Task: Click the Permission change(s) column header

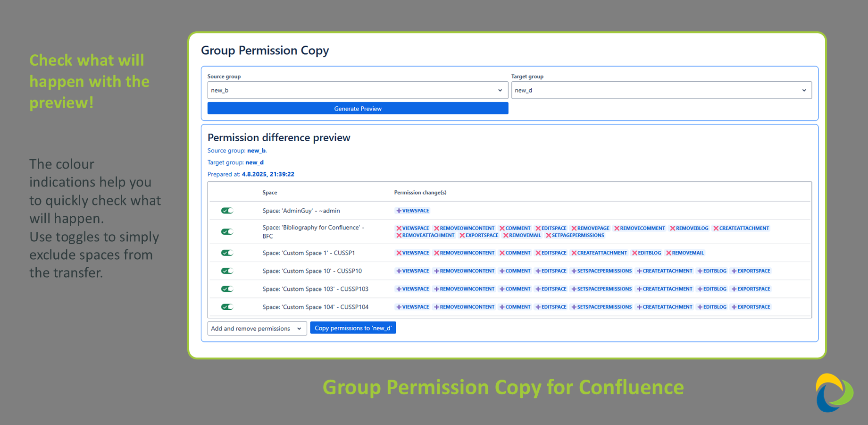Action: coord(420,193)
